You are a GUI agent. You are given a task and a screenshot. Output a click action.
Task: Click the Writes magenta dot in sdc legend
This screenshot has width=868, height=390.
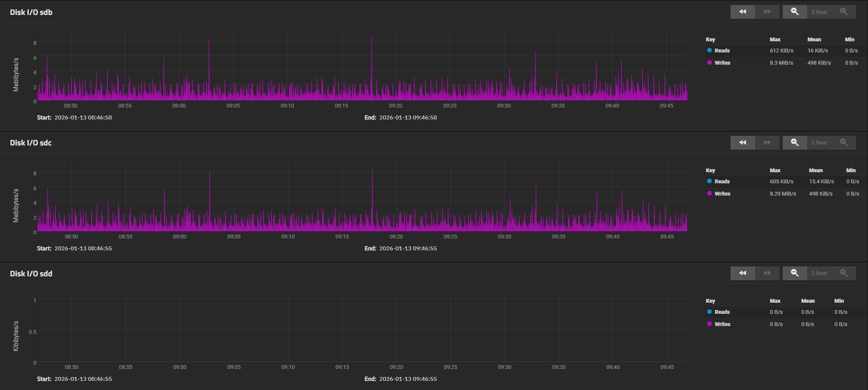pos(709,193)
